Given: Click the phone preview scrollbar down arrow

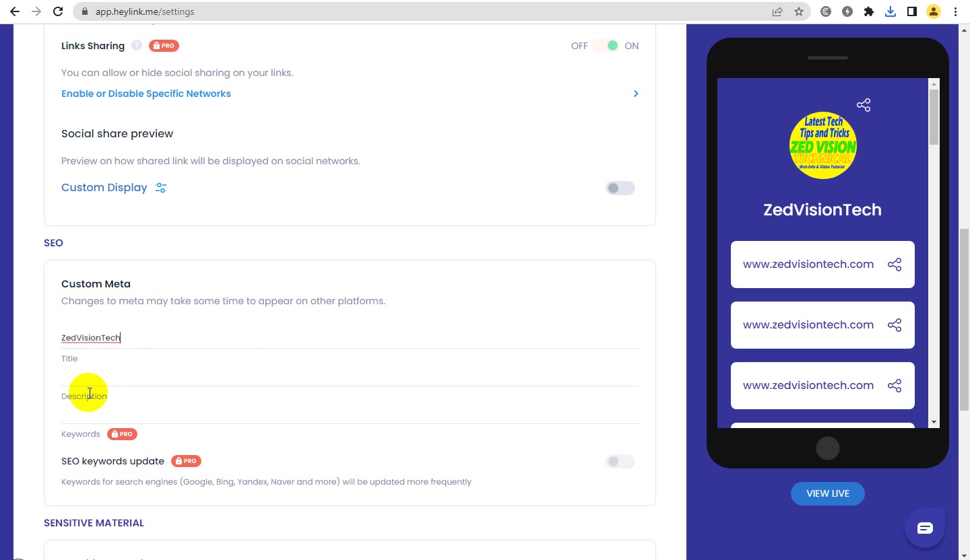Looking at the screenshot, I should pyautogui.click(x=934, y=422).
